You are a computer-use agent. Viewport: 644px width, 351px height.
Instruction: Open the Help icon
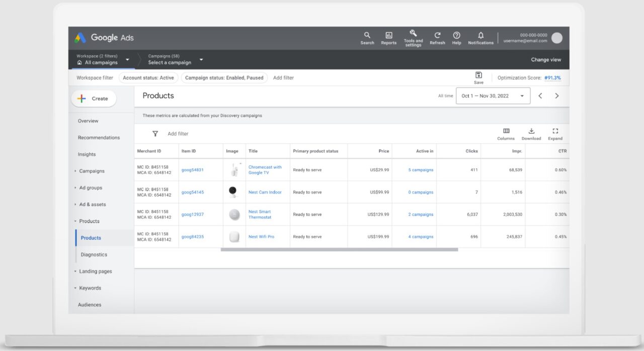456,38
